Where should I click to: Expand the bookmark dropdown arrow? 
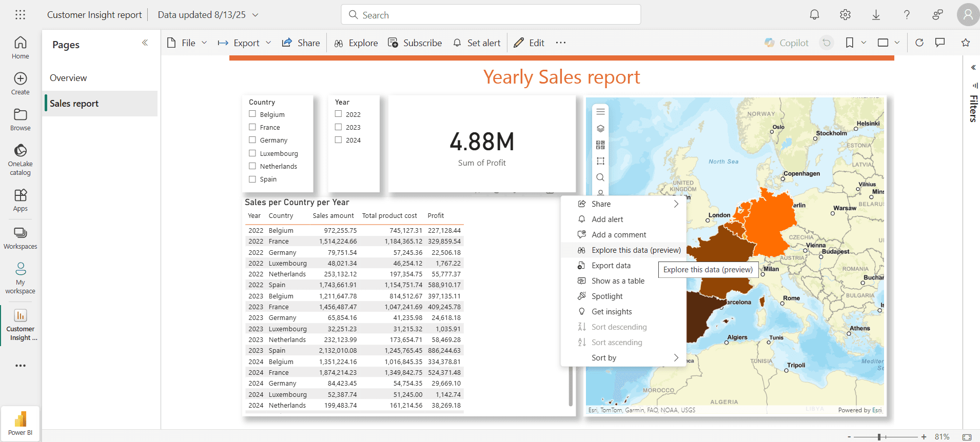click(x=864, y=43)
